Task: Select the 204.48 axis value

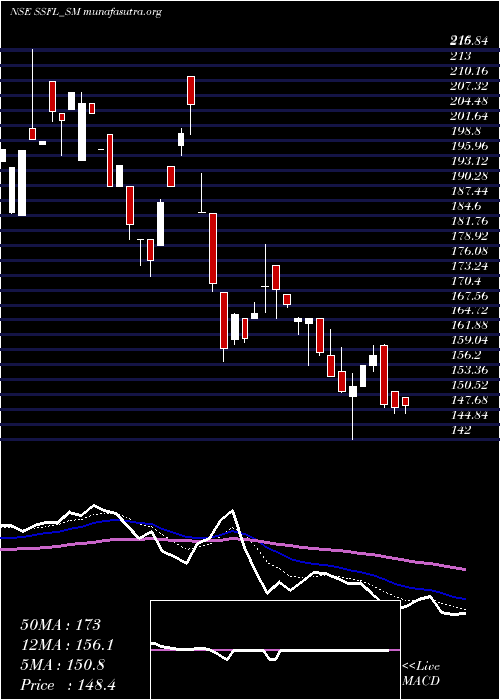Action: [469, 101]
